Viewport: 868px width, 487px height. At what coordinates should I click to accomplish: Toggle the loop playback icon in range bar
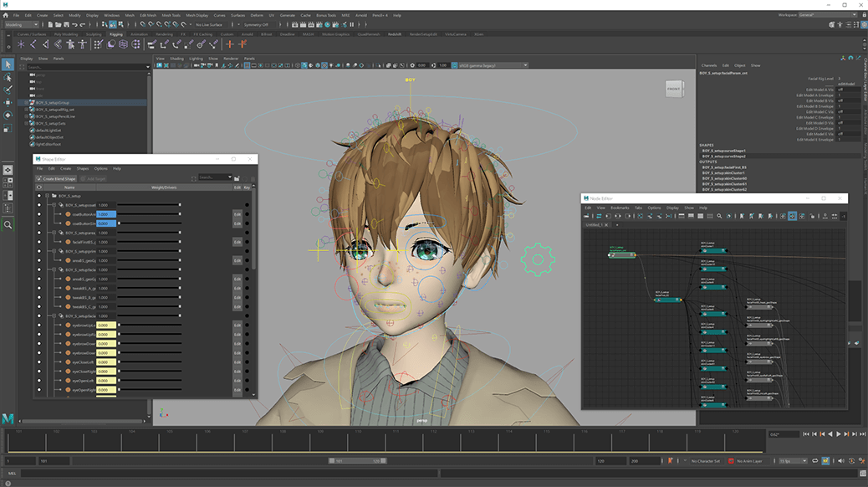point(814,461)
